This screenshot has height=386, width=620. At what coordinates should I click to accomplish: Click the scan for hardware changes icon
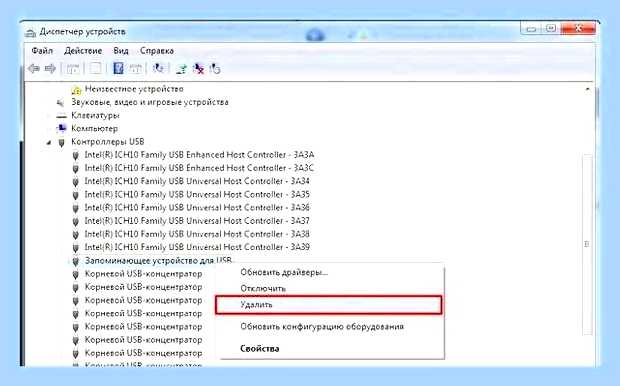[159, 68]
